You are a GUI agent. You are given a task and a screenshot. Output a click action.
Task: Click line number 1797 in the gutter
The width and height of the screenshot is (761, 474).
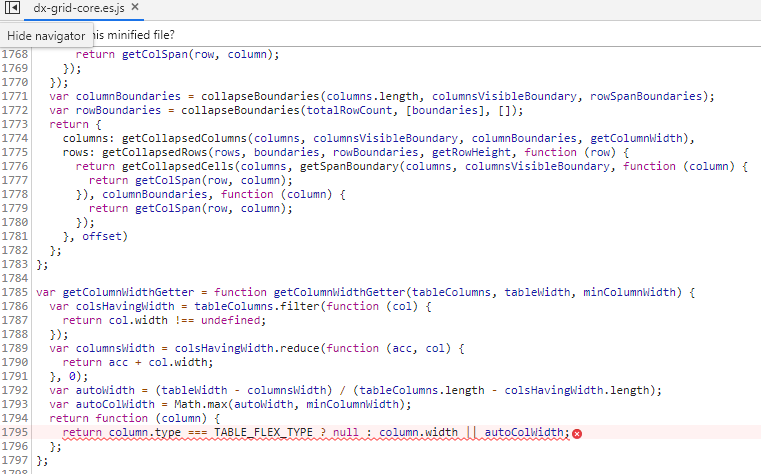[x=15, y=460]
